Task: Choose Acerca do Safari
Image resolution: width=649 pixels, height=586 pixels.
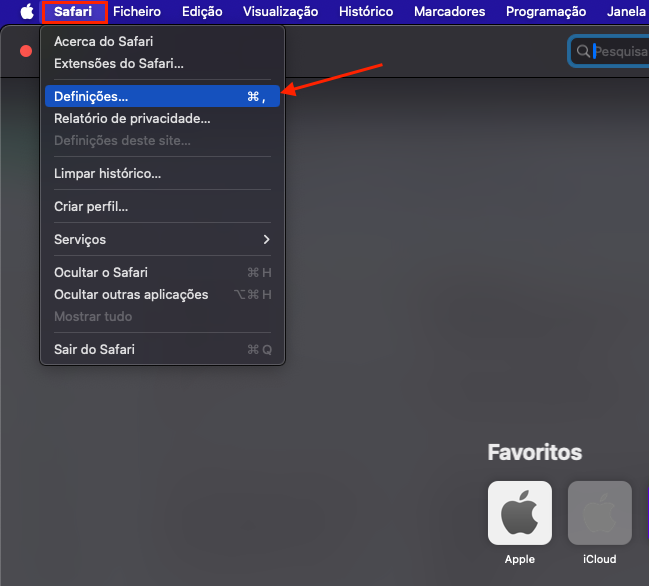Action: coord(162,41)
